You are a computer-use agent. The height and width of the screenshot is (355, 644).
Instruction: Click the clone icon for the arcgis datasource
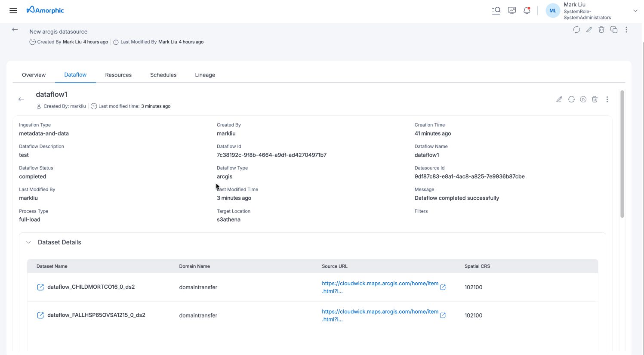pos(614,29)
